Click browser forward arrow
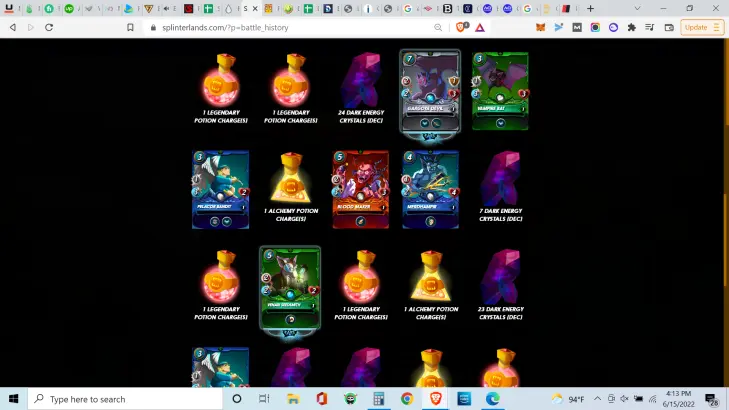 pyautogui.click(x=31, y=27)
